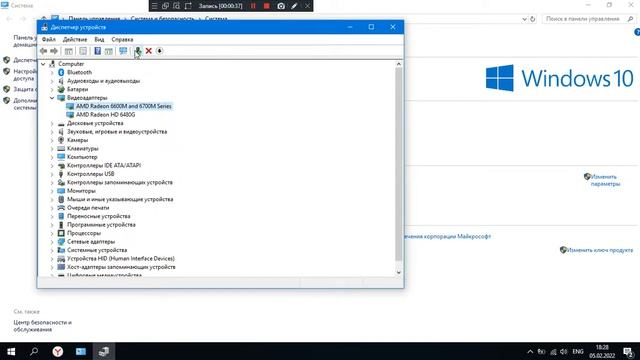
Task: Expand the Клавиатуры category
Action: tap(52, 149)
